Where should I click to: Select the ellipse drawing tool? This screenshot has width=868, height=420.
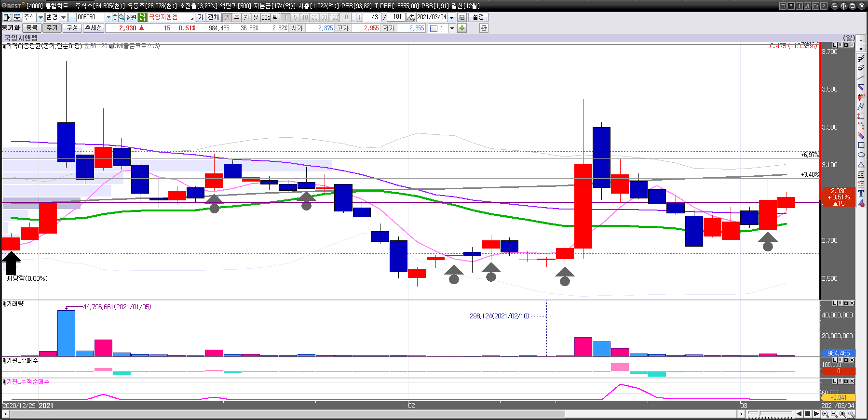[x=861, y=155]
